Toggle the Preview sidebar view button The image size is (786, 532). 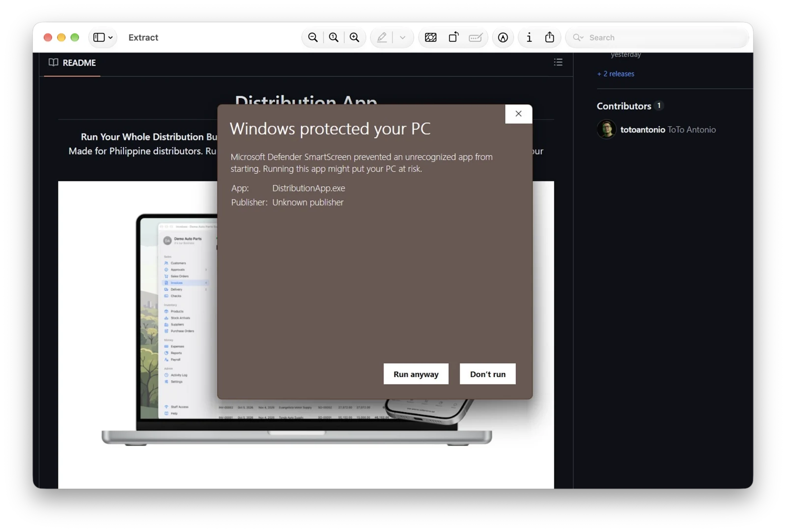(99, 37)
